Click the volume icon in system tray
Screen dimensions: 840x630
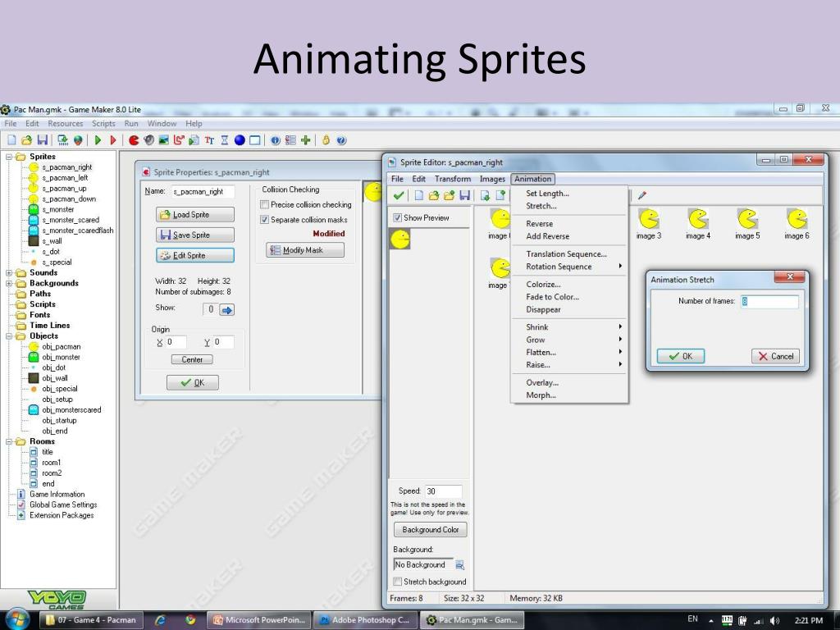pyautogui.click(x=774, y=620)
